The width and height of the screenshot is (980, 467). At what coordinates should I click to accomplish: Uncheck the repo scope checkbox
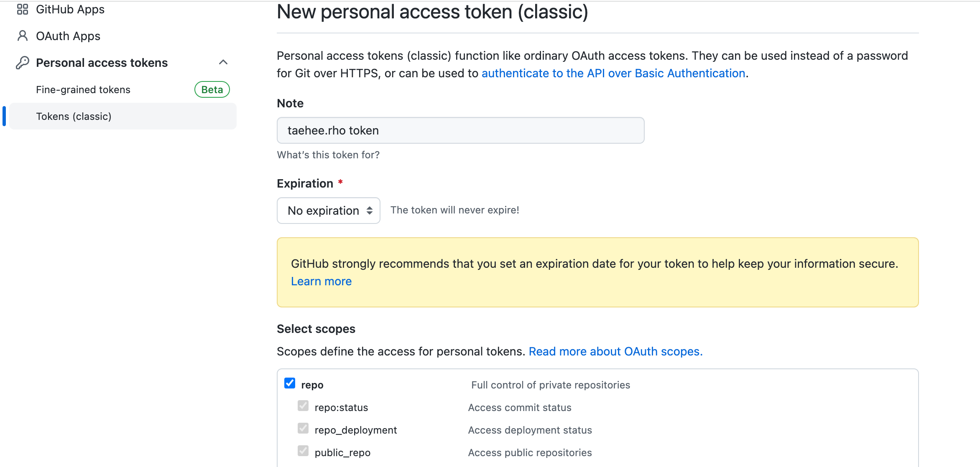click(x=290, y=383)
